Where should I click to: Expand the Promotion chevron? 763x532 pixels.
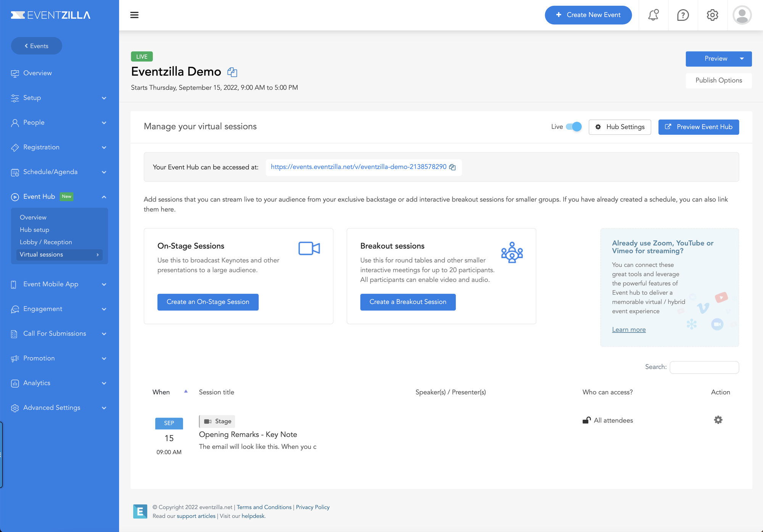click(x=104, y=358)
